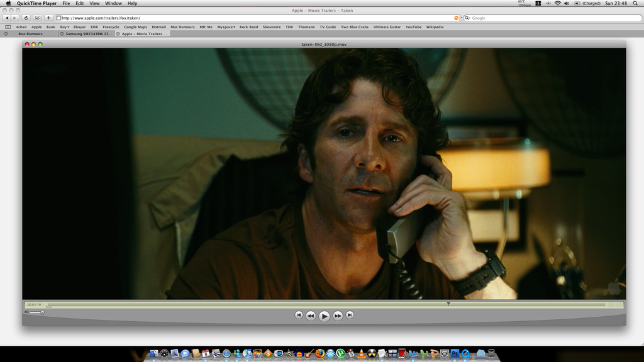Open Google search options magnifier dropdown

click(x=467, y=18)
